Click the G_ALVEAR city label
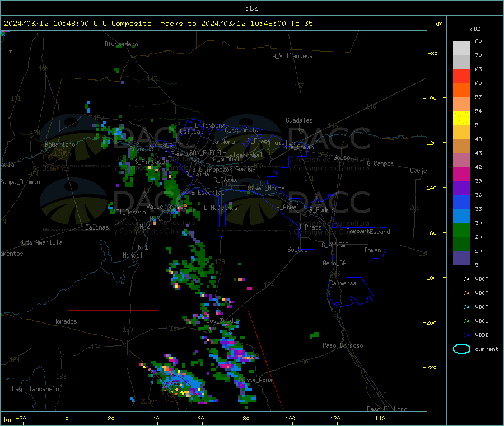504x426 pixels. (x=335, y=245)
